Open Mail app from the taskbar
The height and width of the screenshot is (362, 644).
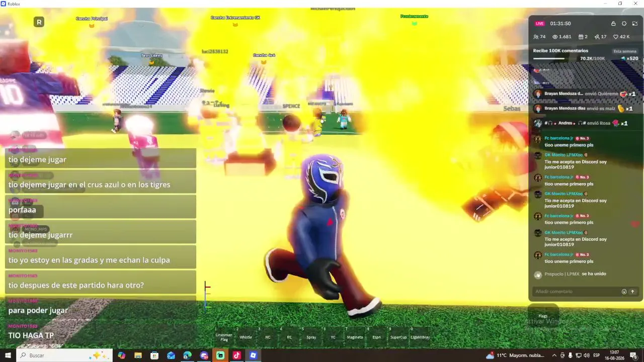pos(171,355)
